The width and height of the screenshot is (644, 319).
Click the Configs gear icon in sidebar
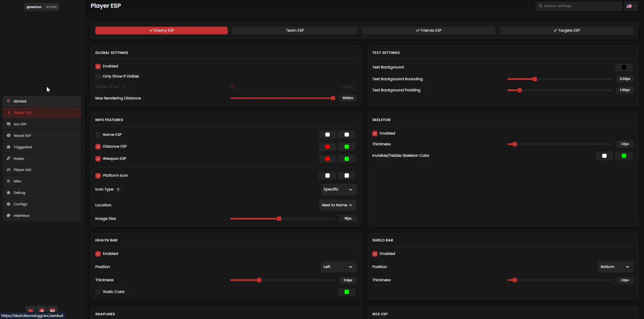pyautogui.click(x=9, y=204)
